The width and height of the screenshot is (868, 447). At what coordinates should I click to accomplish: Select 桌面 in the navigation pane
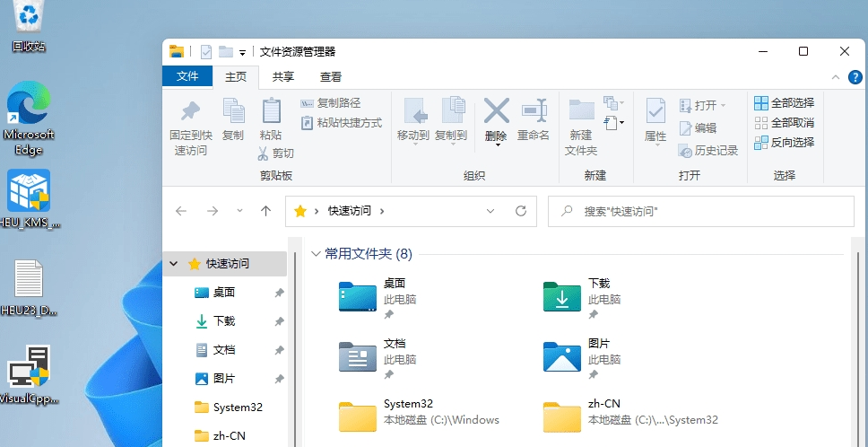pos(225,293)
